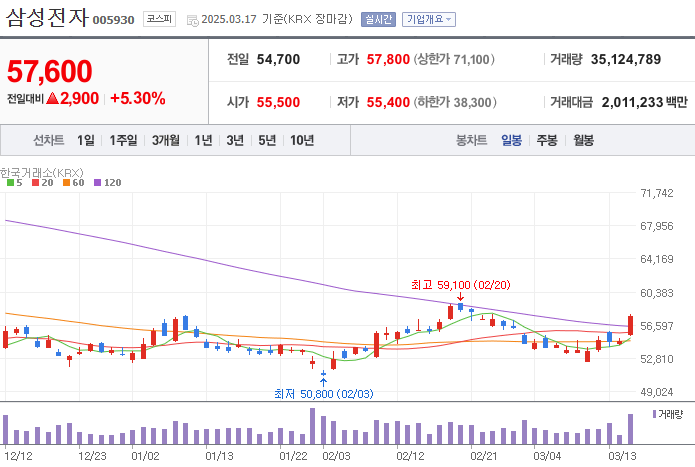Click the 저가 55,400 value

(388, 102)
